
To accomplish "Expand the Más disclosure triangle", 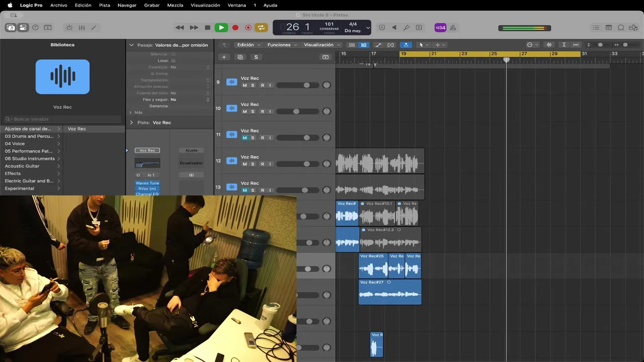I will 131,113.
